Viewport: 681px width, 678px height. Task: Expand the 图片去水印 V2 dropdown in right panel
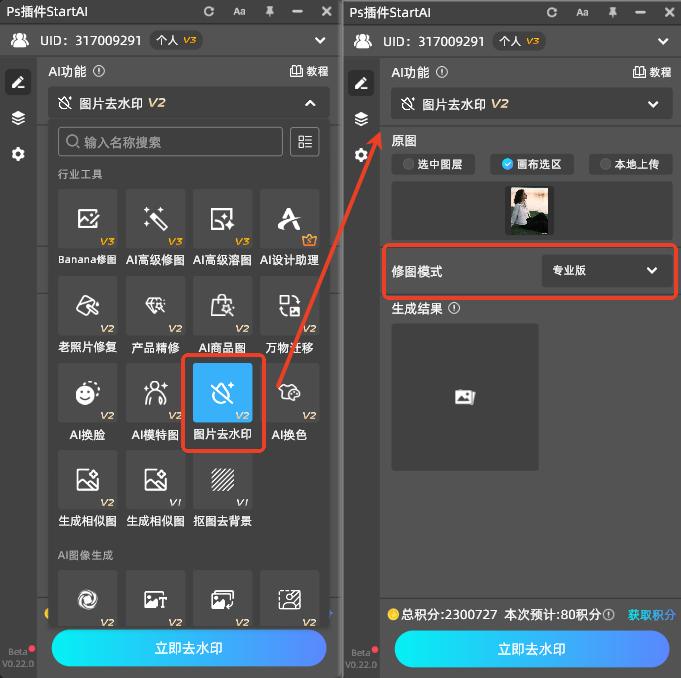pyautogui.click(x=532, y=104)
